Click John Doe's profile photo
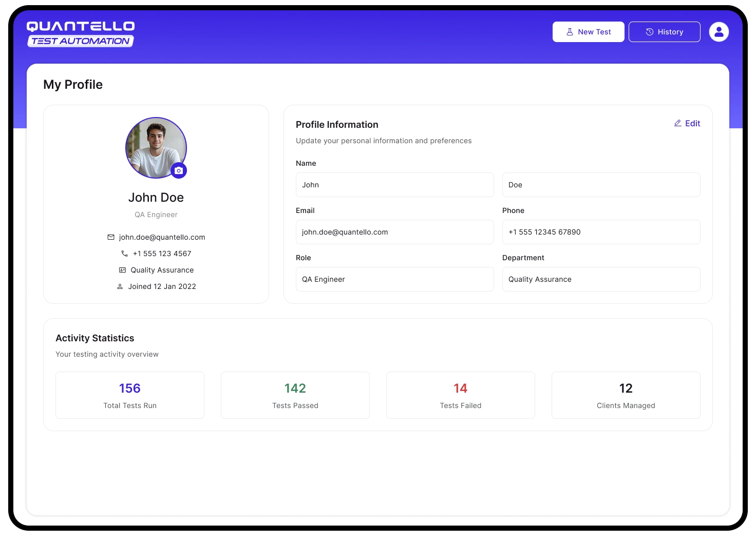The width and height of the screenshot is (756, 542). 156,148
